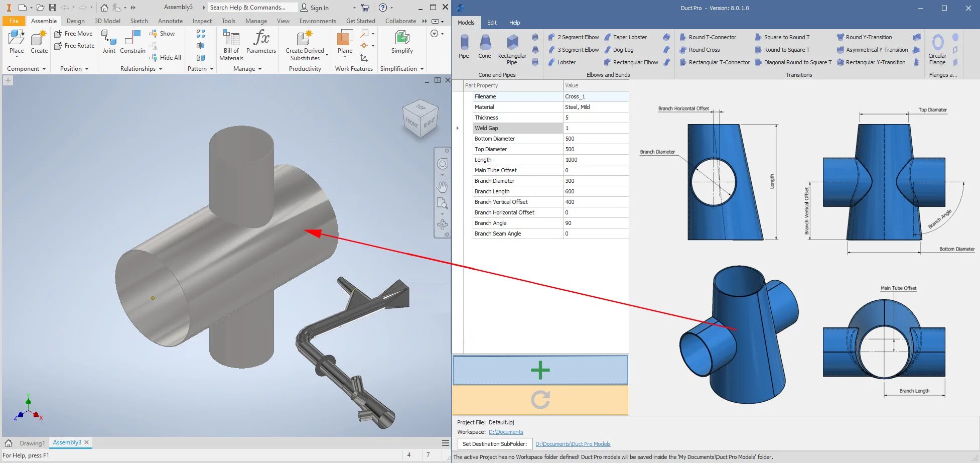Click the Place component tool in Inventor

click(x=17, y=42)
